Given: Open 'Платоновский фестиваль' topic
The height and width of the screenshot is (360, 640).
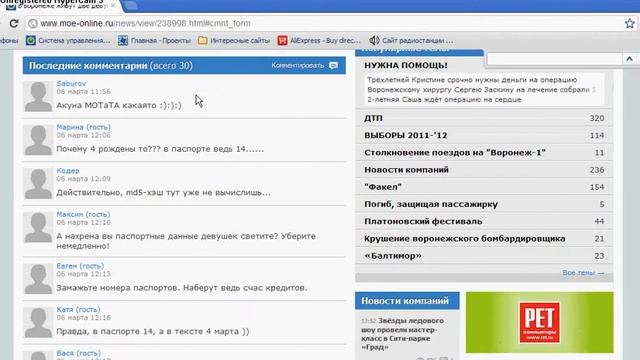Looking at the screenshot, I should 484,221.
